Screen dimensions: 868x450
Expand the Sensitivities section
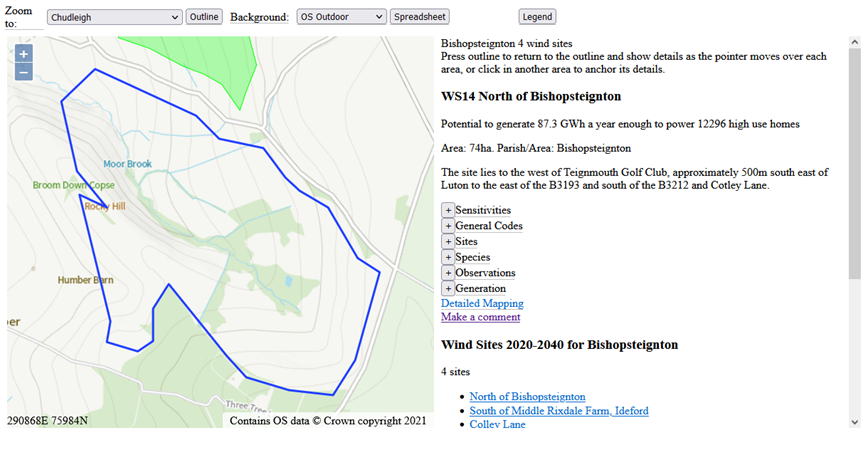448,210
